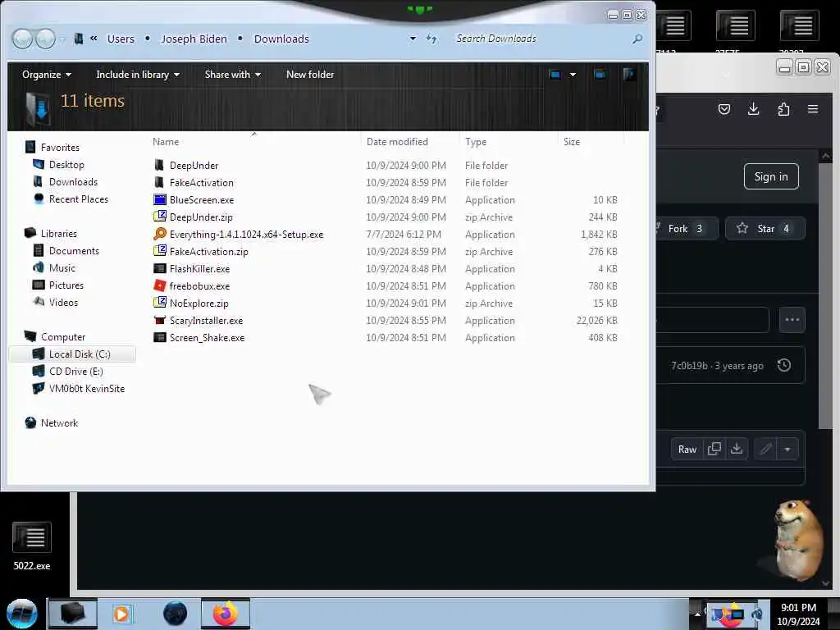This screenshot has height=630, width=840.
Task: Expand the address path double chevron
Action: coord(94,38)
